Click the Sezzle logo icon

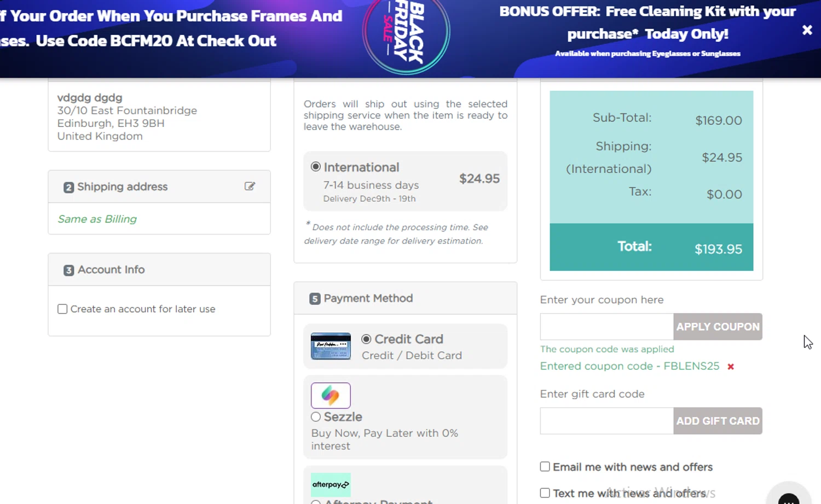pos(331,395)
